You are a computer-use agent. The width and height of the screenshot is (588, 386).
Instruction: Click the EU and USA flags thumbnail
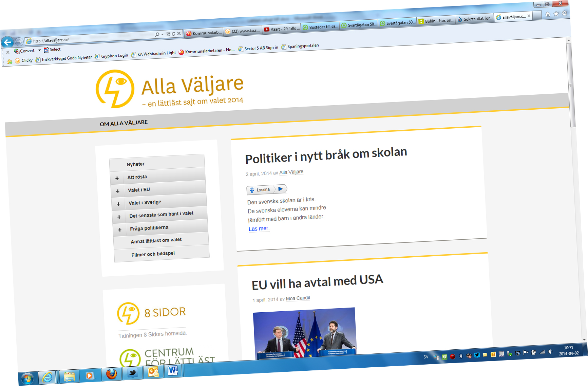point(304,332)
